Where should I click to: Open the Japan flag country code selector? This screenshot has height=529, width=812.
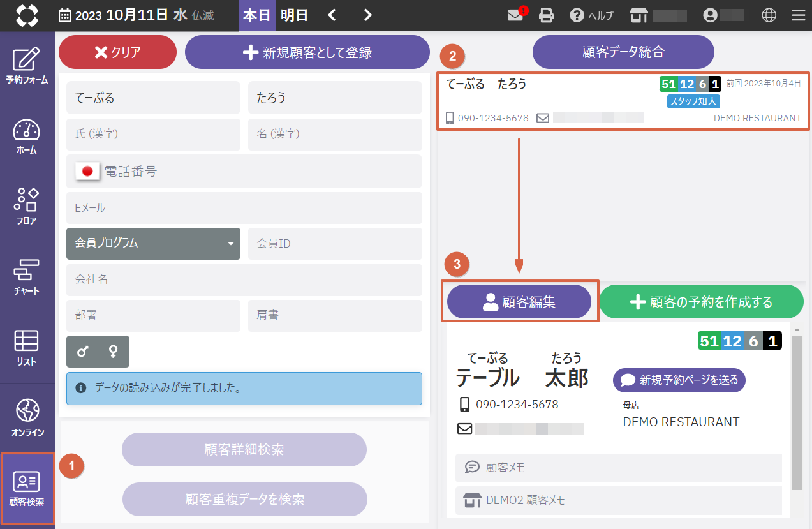87,171
